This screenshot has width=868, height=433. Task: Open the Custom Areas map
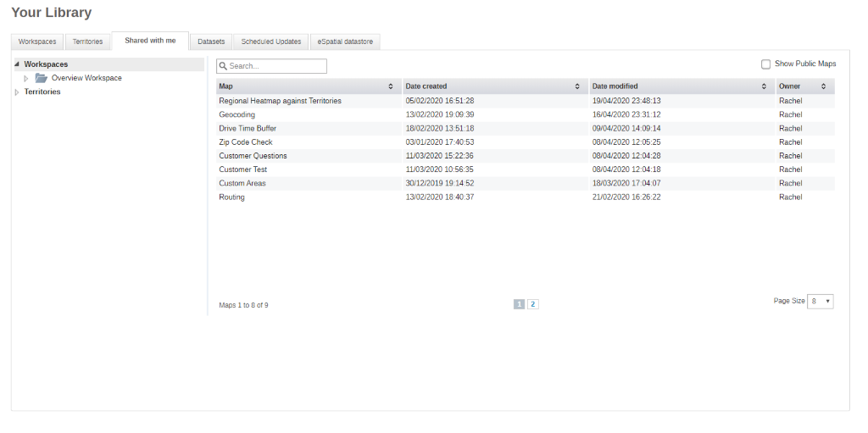pos(242,183)
